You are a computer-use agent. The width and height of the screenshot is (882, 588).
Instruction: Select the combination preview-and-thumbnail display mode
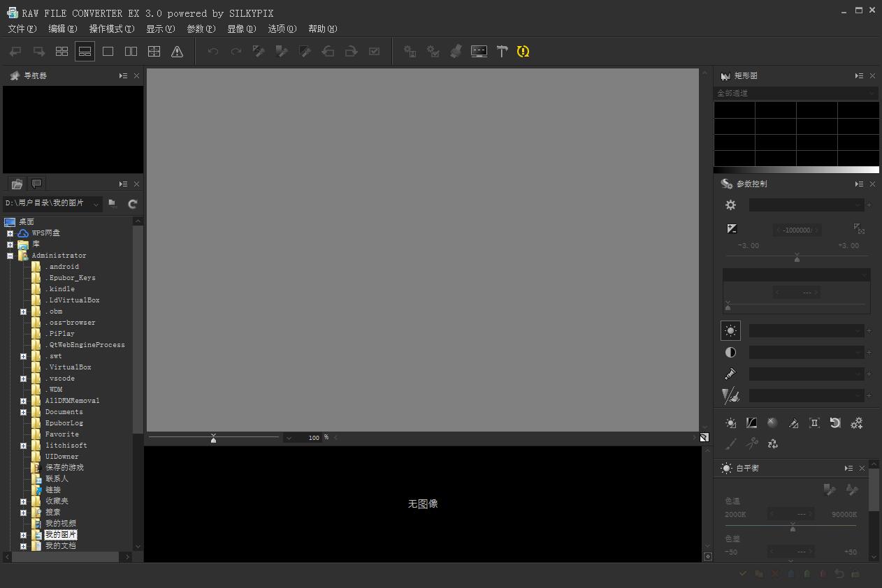(85, 52)
